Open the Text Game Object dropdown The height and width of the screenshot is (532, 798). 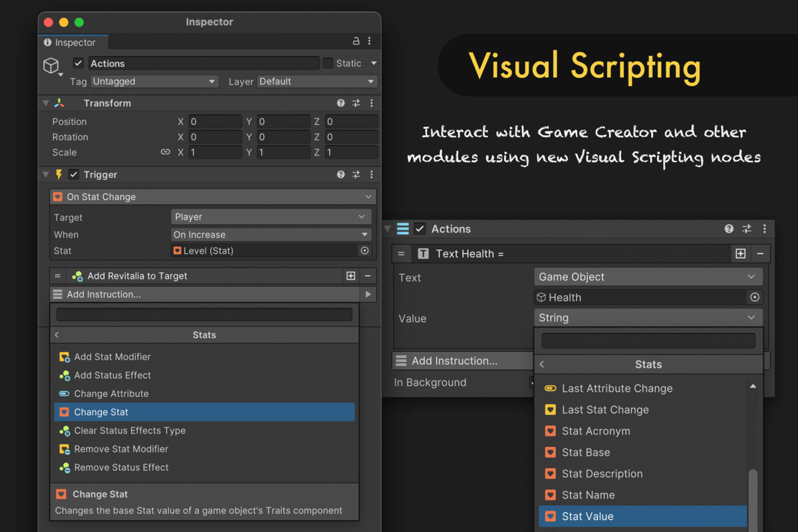[648, 277]
